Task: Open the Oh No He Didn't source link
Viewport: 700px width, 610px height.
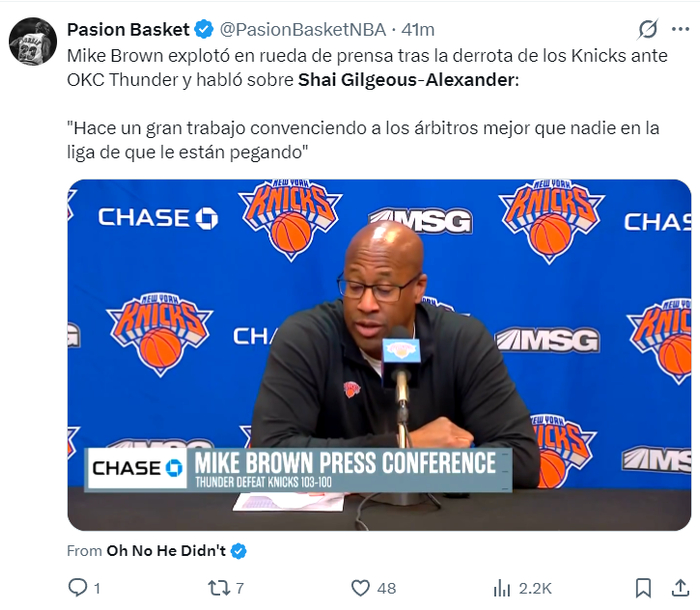Action: (166, 551)
